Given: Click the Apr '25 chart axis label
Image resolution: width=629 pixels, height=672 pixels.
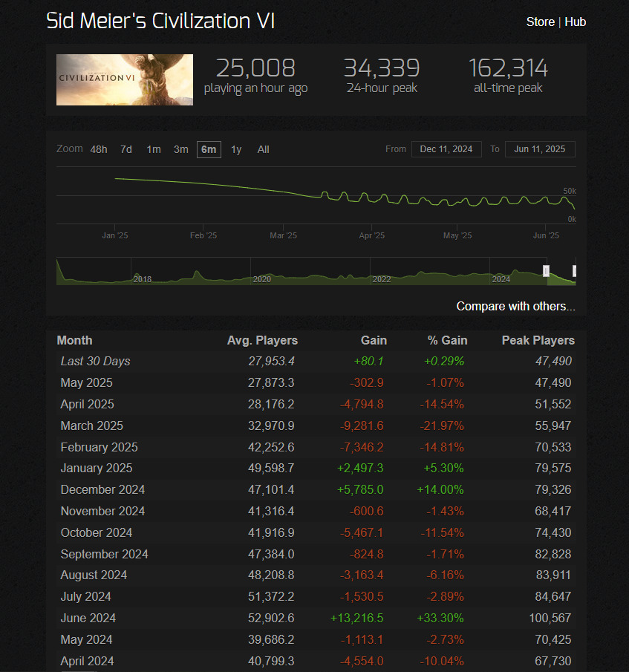Looking at the screenshot, I should (x=371, y=235).
